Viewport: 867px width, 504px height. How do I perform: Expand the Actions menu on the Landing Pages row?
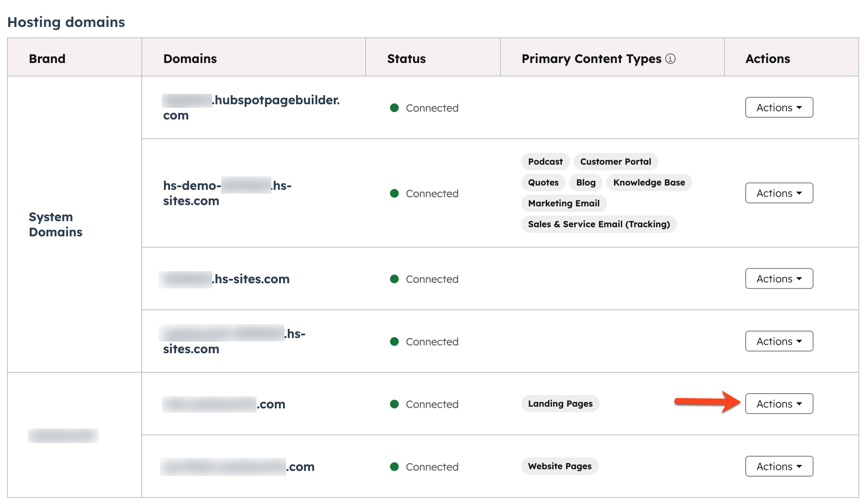[x=779, y=404]
